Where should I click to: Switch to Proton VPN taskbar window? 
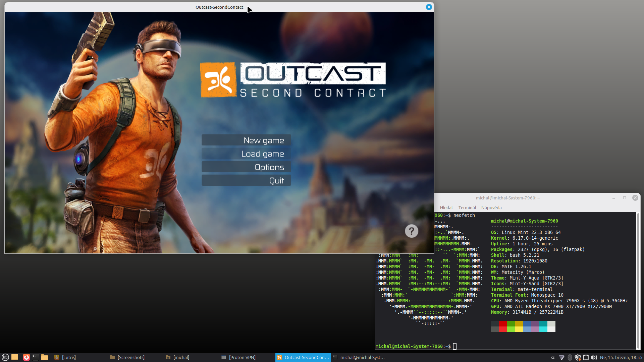[x=242, y=357]
